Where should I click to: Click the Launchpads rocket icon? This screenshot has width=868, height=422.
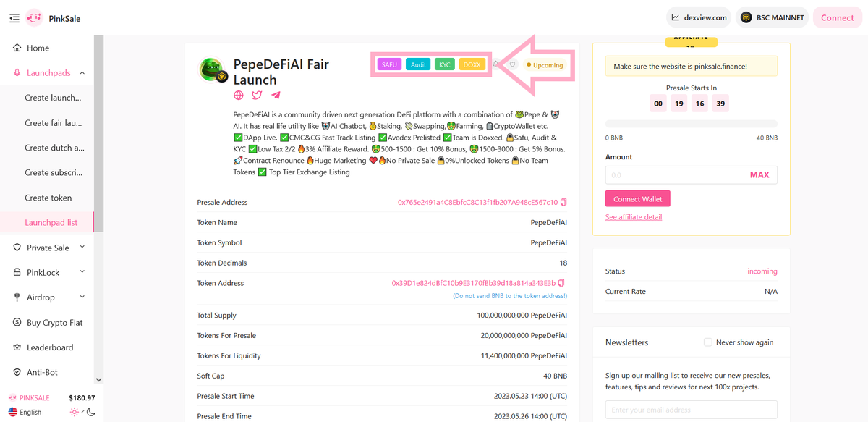click(17, 73)
